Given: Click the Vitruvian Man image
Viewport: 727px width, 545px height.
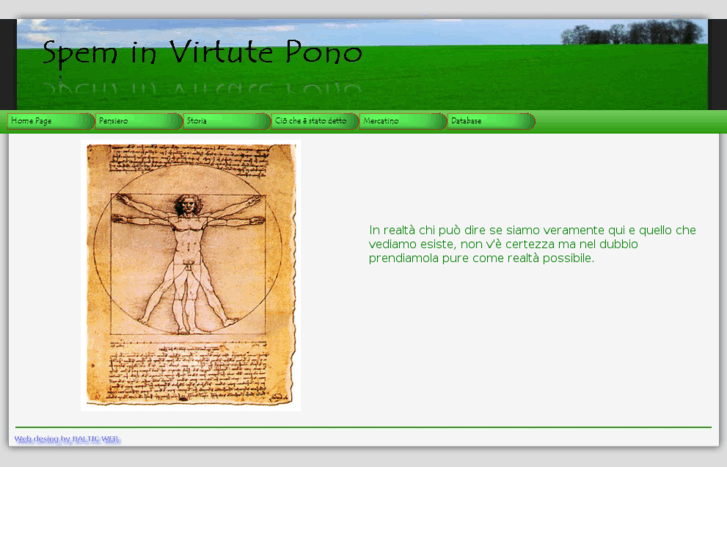Looking at the screenshot, I should click(191, 275).
